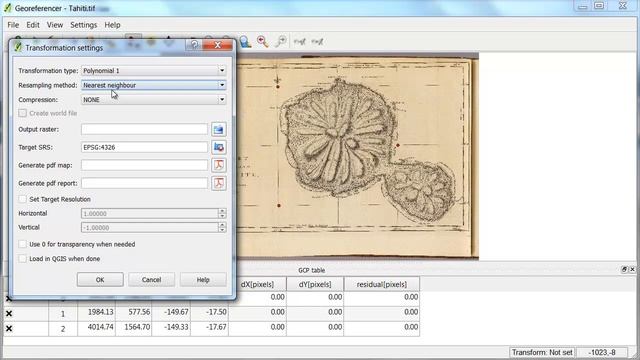Screen dimensions: 640x360
Task: Toggle the Create world file checkbox
Action: pyautogui.click(x=22, y=113)
